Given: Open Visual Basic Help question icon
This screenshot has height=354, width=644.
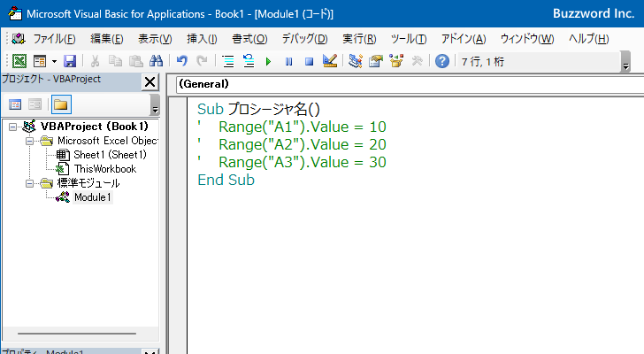Looking at the screenshot, I should (x=442, y=61).
